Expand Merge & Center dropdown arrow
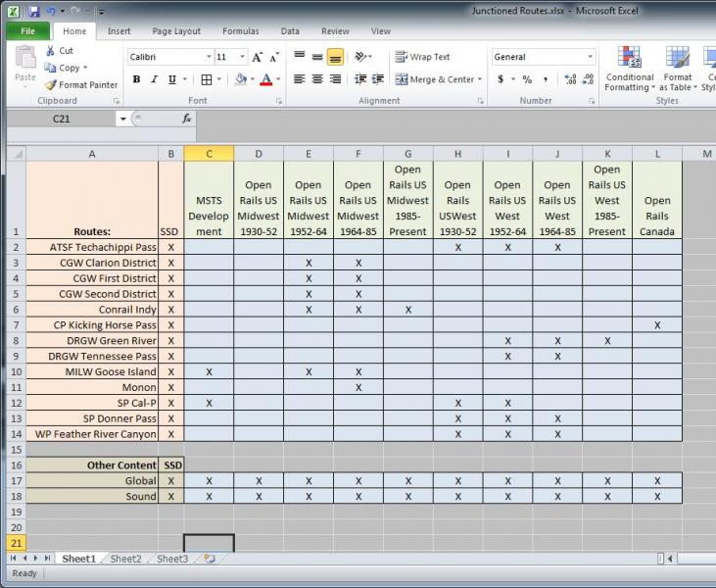Screen dimensions: 716x588 [480, 79]
